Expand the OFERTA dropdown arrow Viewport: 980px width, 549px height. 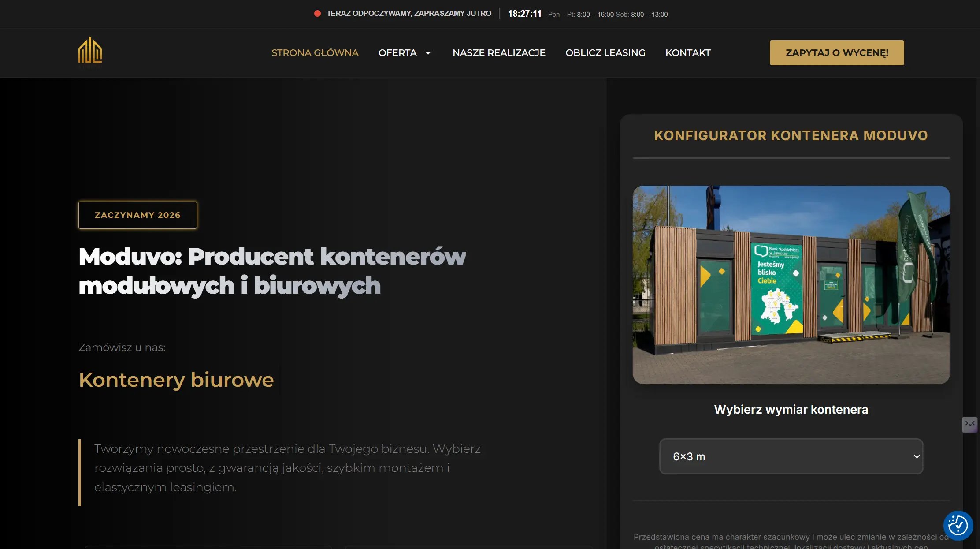pyautogui.click(x=428, y=53)
